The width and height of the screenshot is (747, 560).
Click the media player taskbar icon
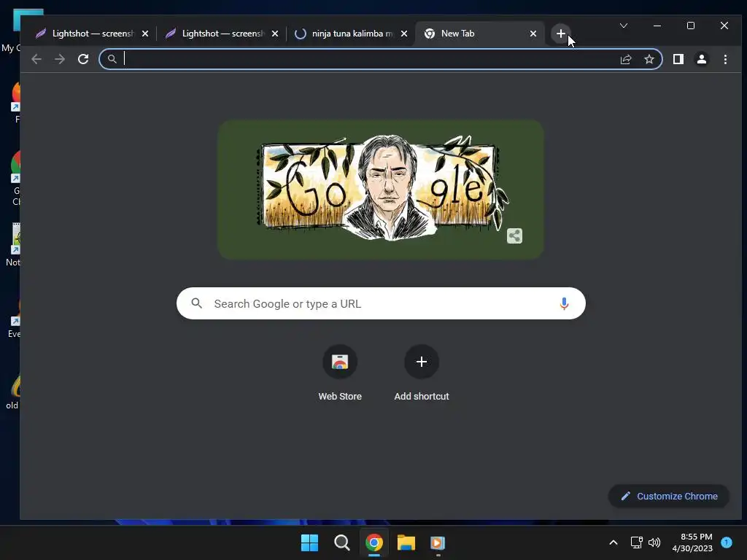point(438,542)
